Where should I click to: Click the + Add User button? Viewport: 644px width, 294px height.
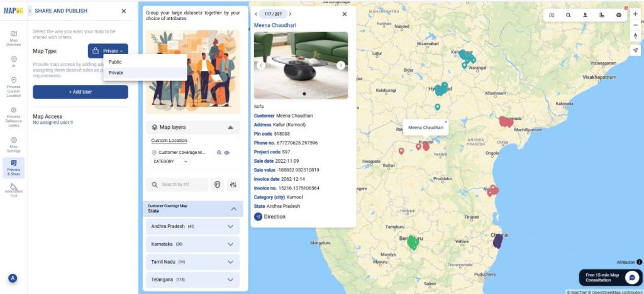[80, 92]
